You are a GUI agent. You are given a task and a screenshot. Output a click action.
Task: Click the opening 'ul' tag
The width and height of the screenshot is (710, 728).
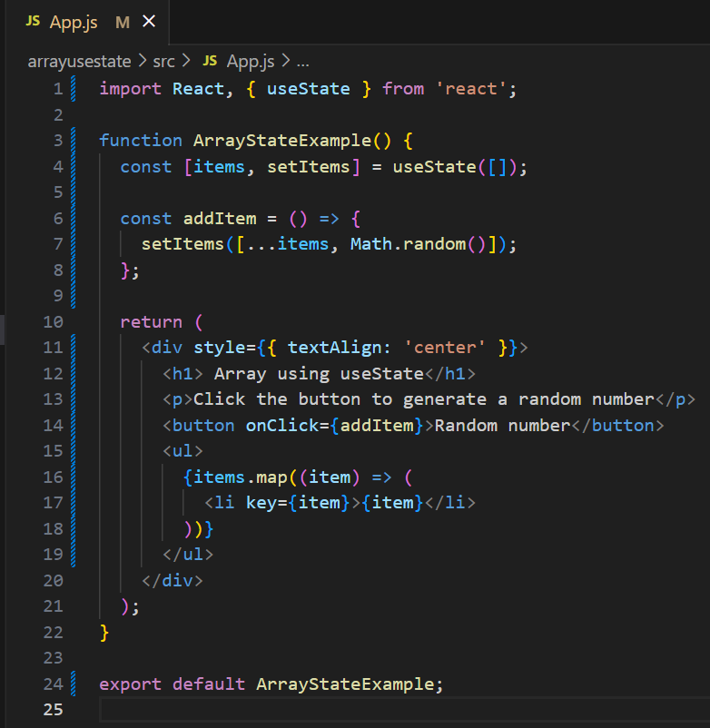(x=183, y=451)
